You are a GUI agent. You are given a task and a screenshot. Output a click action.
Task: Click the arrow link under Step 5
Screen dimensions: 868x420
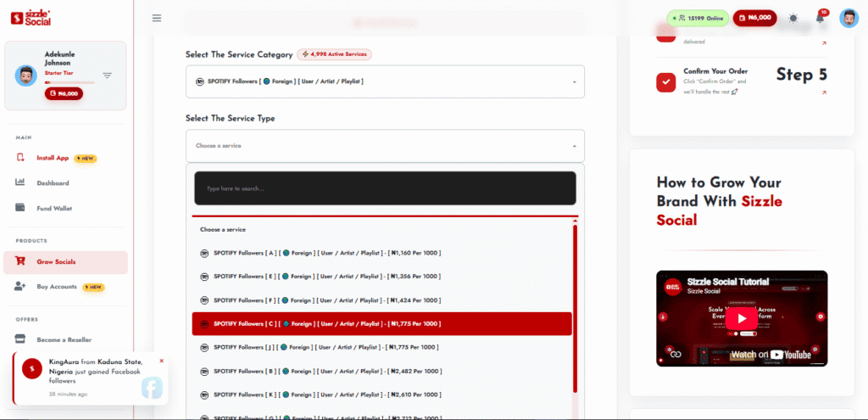coord(824,92)
